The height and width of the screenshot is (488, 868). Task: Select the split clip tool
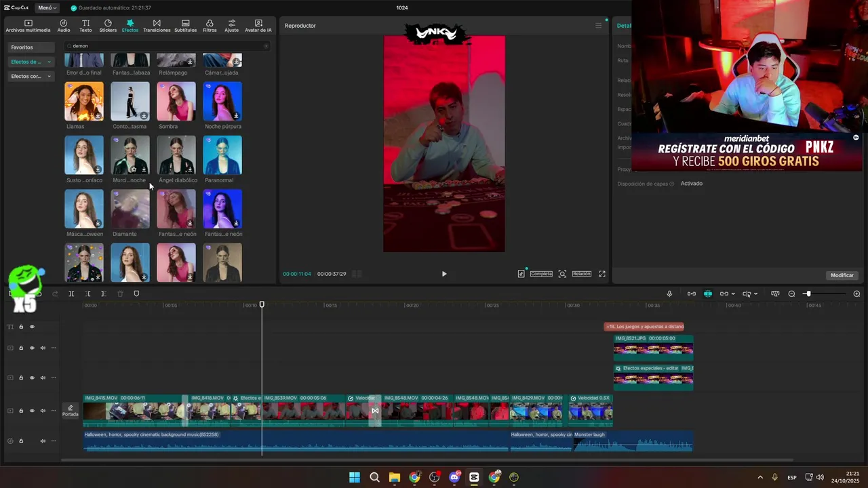click(x=71, y=293)
